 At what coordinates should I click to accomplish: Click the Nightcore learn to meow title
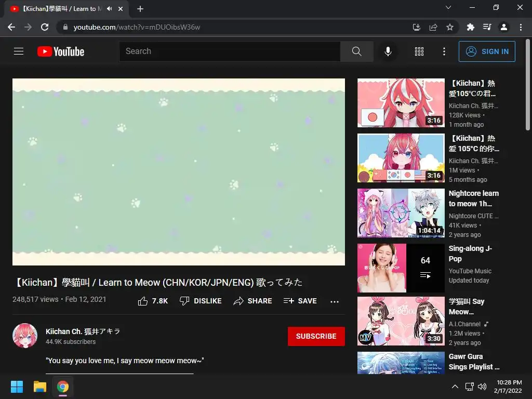(x=474, y=198)
